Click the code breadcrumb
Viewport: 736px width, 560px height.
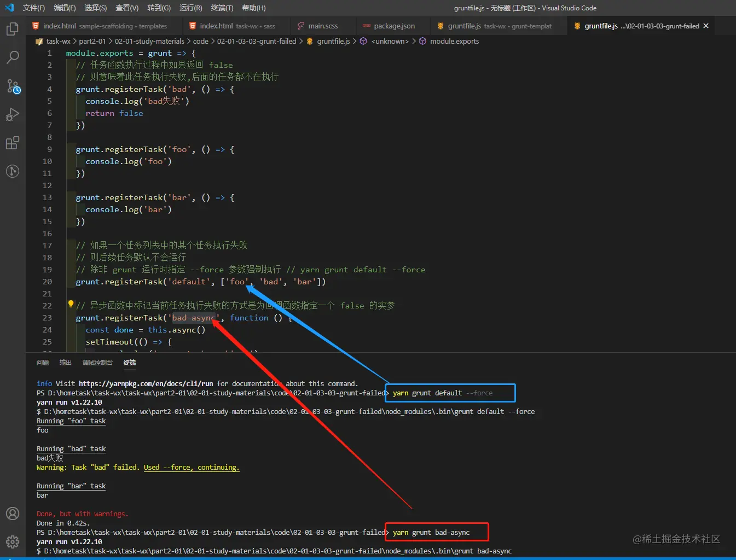201,41
